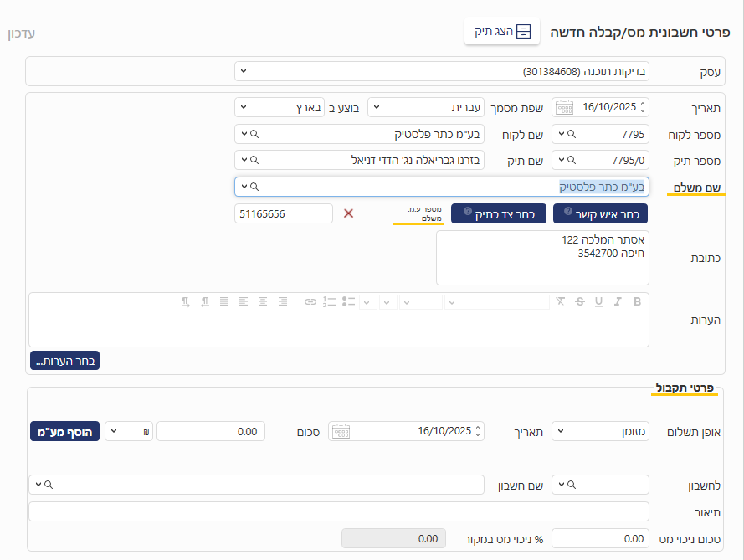
Task: Apply italic formatting in notes toolbar
Action: pos(618,301)
